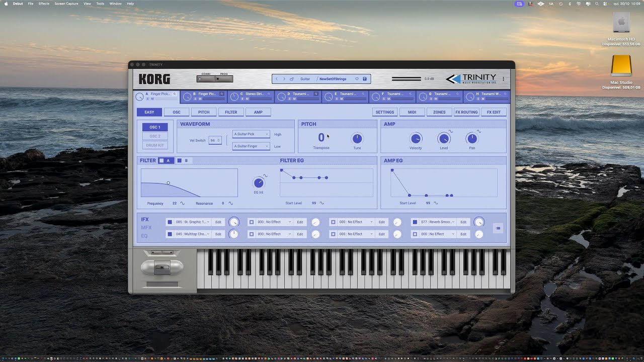
Task: Open the EQ effects section
Action: (144, 236)
